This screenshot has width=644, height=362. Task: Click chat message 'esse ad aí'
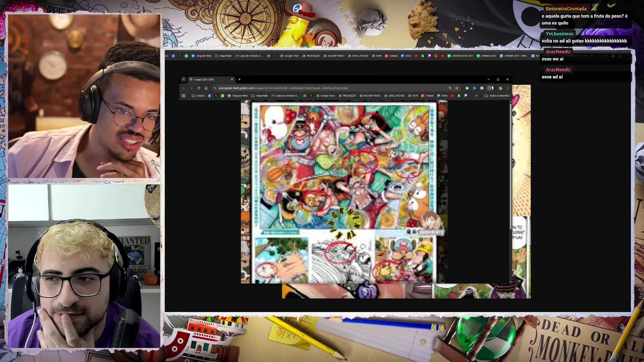[552, 77]
